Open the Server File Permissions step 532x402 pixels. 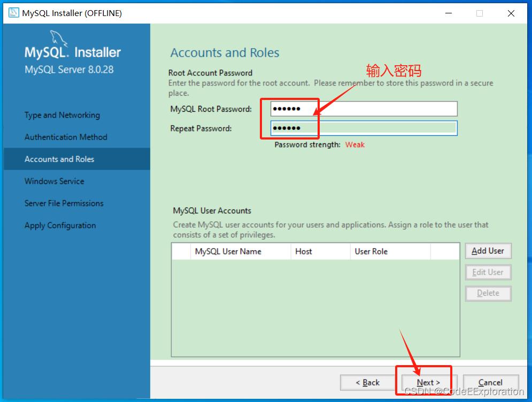point(64,203)
